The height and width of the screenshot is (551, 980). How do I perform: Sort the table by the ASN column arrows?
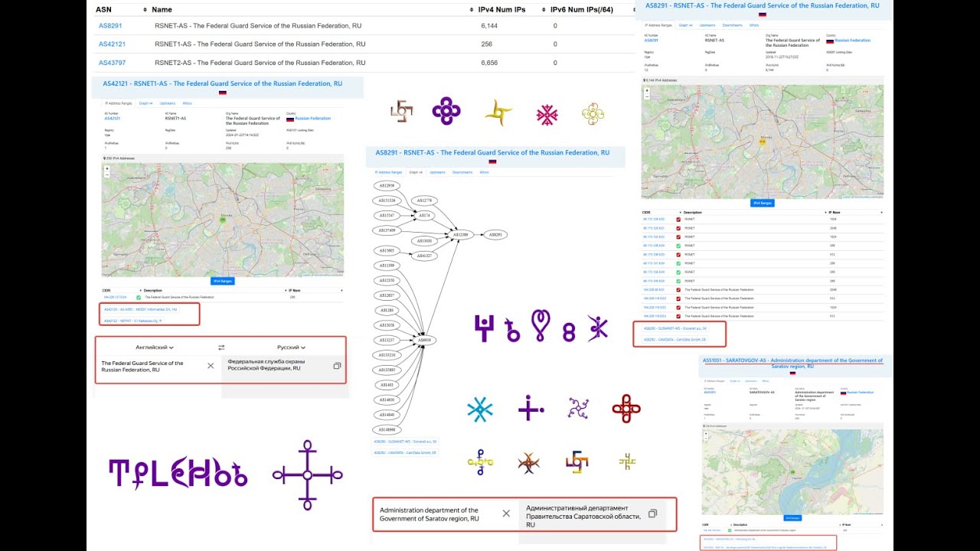(145, 10)
